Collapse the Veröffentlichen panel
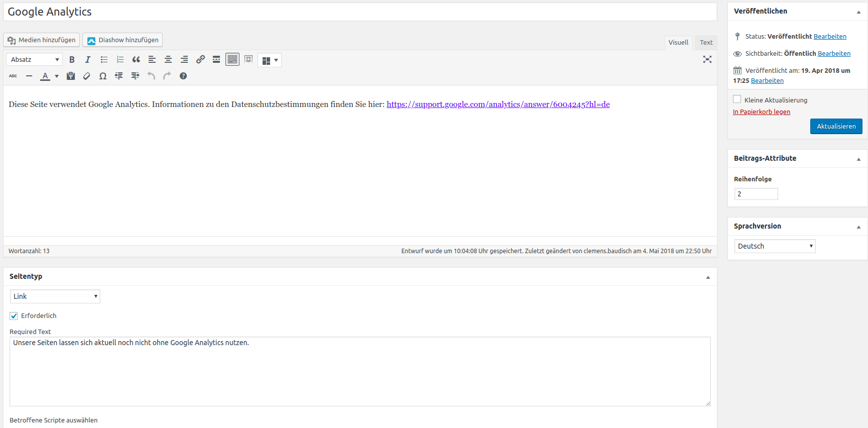 tap(858, 12)
